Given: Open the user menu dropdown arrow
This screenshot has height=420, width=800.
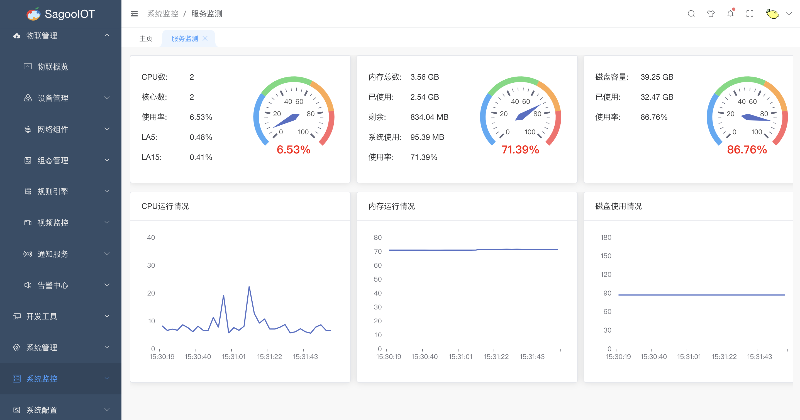Looking at the screenshot, I should tap(789, 14).
